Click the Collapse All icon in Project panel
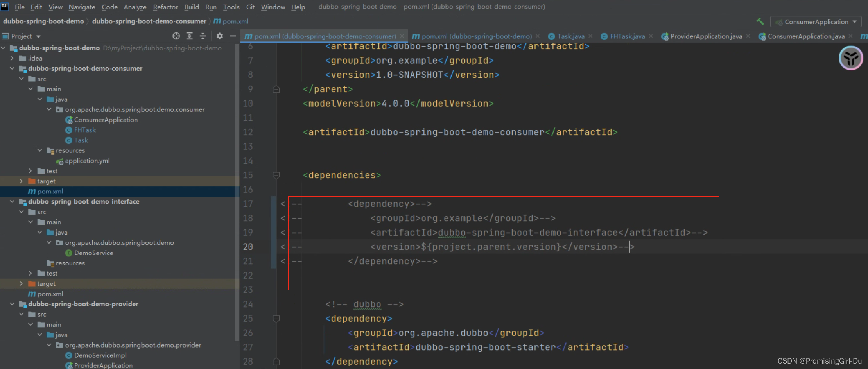The width and height of the screenshot is (868, 369). [203, 36]
